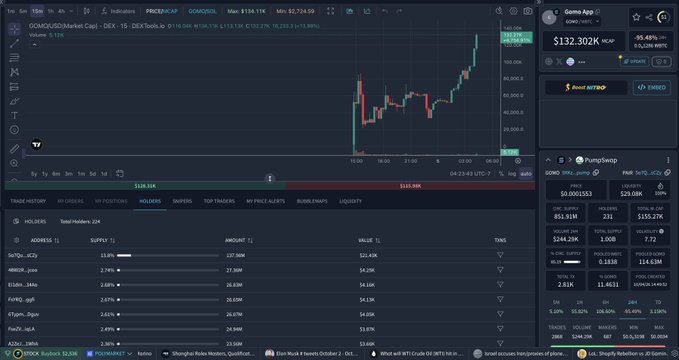Viewport: 679px width, 360px height.
Task: Click the chart/holders panel divider handle
Action: tap(269, 178)
